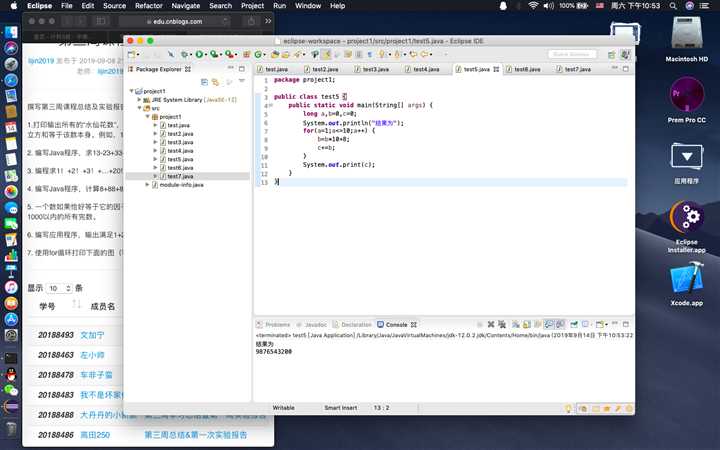Viewport: 720px width, 450px height.
Task: Switch to the Problems tab
Action: pos(274,325)
